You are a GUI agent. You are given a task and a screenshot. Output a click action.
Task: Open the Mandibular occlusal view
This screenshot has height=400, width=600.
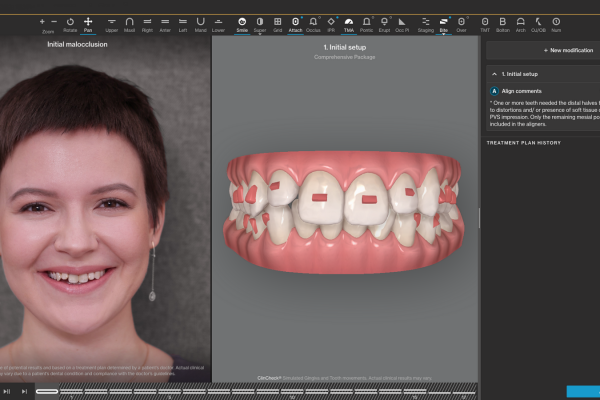point(200,24)
